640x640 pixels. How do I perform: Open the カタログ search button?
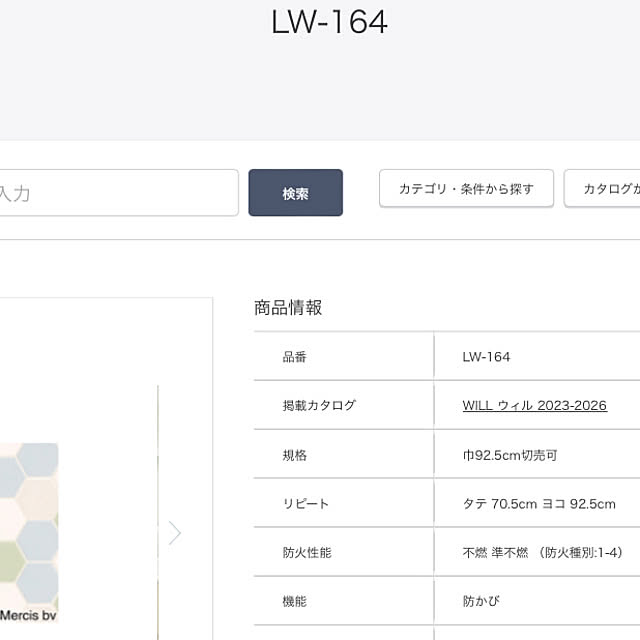[602, 189]
